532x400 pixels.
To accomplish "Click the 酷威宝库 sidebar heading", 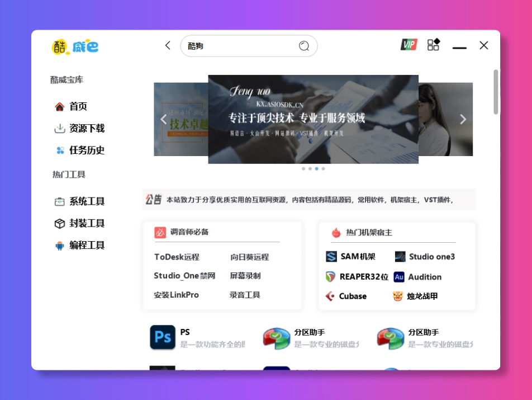I will pos(67,80).
